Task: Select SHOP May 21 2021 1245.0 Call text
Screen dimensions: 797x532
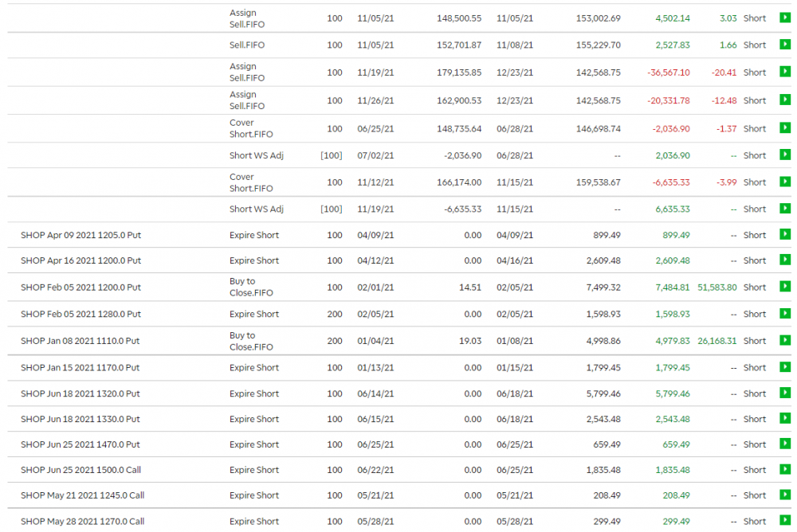Action: click(82, 495)
